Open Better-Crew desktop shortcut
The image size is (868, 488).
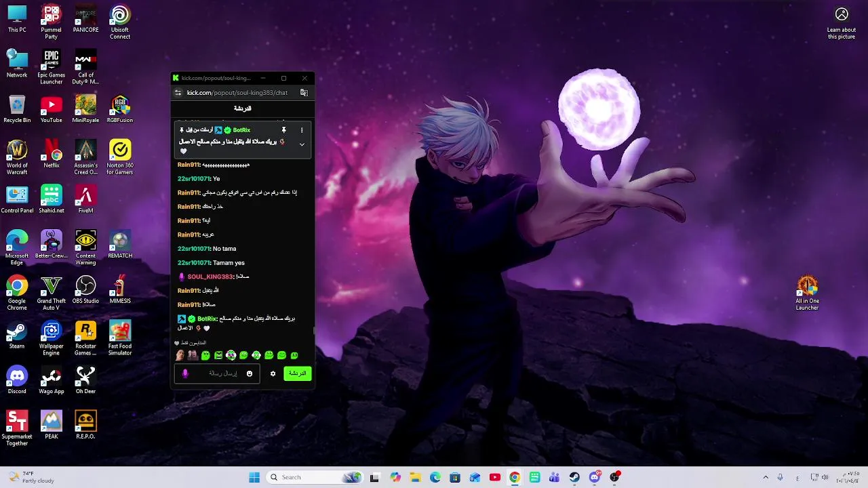click(51, 245)
